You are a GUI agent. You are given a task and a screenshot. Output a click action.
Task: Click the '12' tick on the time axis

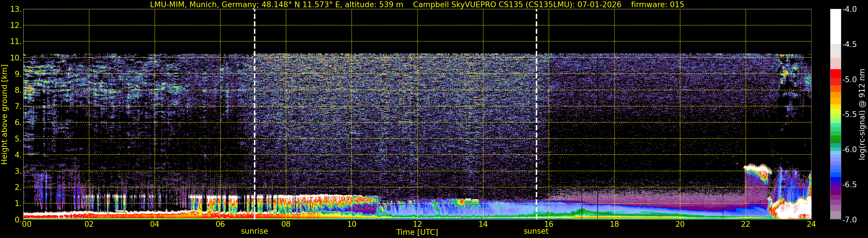417,224
